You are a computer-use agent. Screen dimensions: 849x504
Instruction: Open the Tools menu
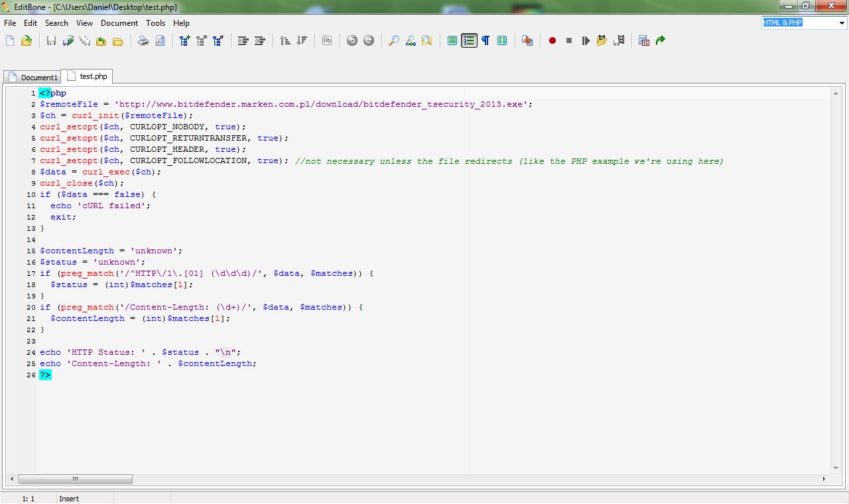point(156,23)
